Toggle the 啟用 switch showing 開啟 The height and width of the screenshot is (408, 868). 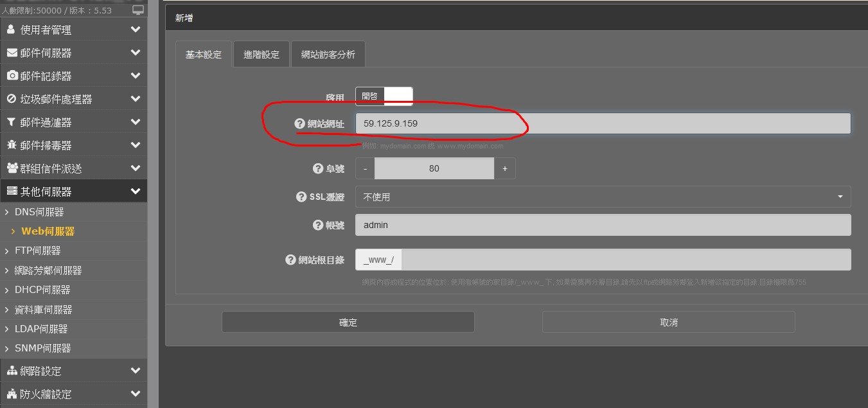point(384,96)
